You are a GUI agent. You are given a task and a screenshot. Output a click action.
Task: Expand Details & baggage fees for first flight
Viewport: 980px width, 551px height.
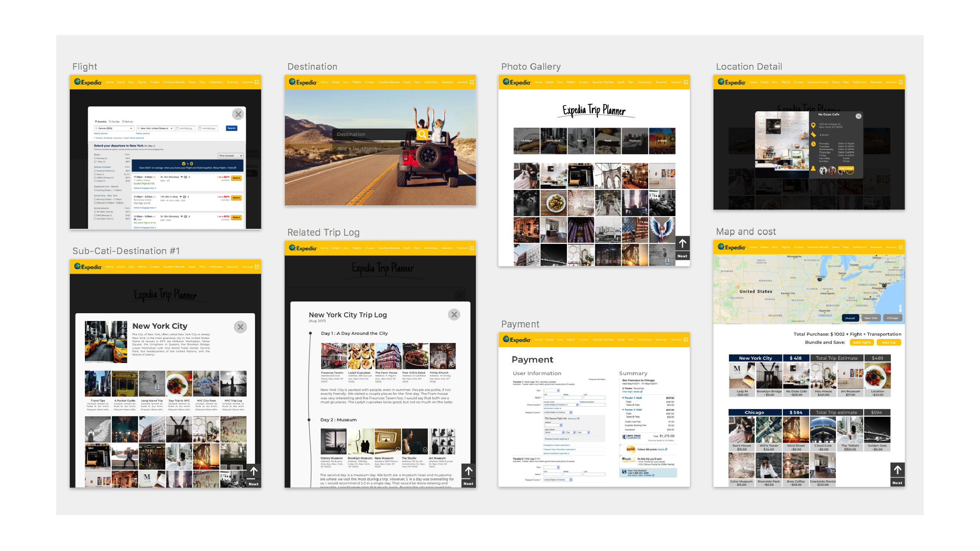click(x=144, y=188)
